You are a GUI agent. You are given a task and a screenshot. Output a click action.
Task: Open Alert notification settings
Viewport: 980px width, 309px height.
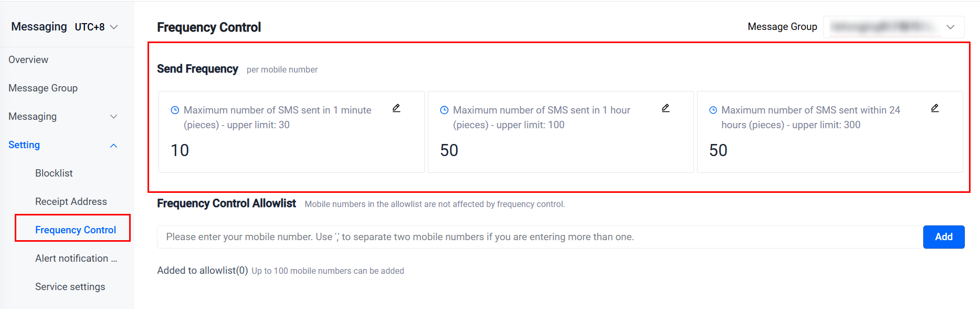(x=76, y=259)
